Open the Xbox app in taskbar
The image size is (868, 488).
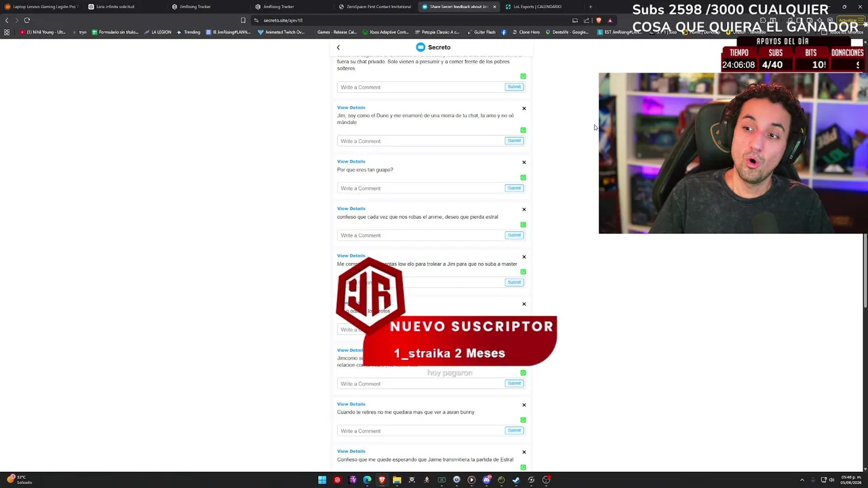pyautogui.click(x=441, y=480)
